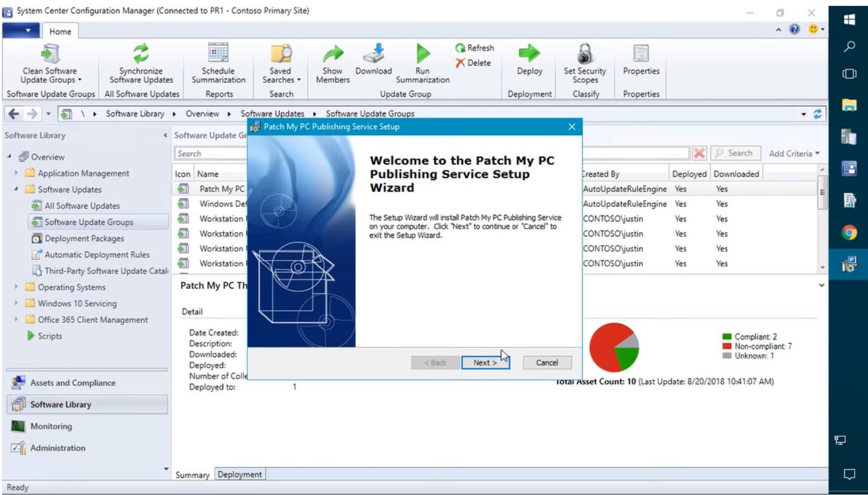Collapse the Overview tree node

pyautogui.click(x=9, y=157)
